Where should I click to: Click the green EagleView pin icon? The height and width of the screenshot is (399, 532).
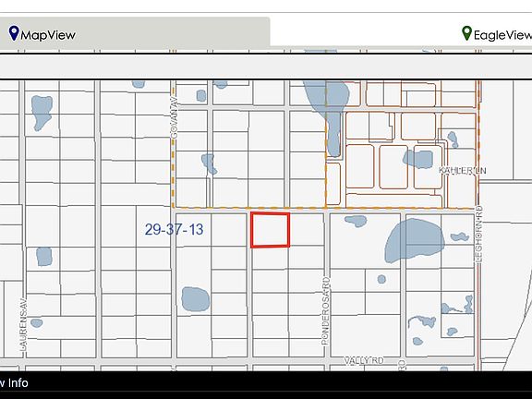click(x=466, y=33)
